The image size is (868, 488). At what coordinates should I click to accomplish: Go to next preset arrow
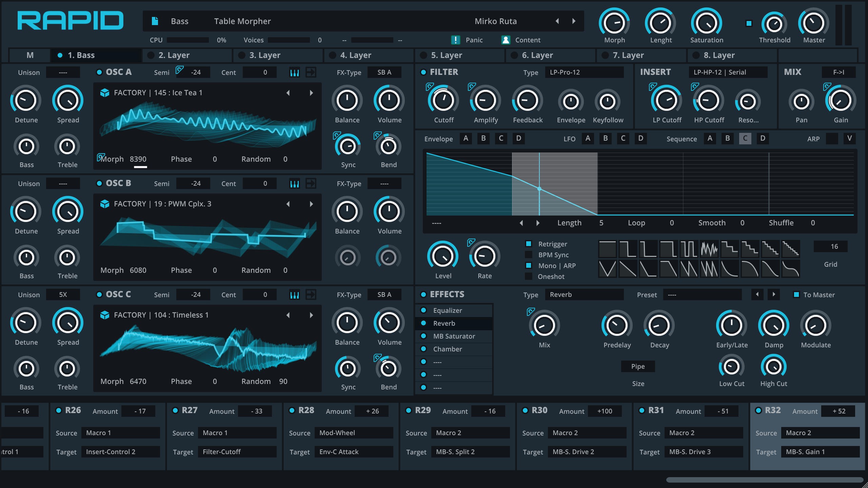574,21
